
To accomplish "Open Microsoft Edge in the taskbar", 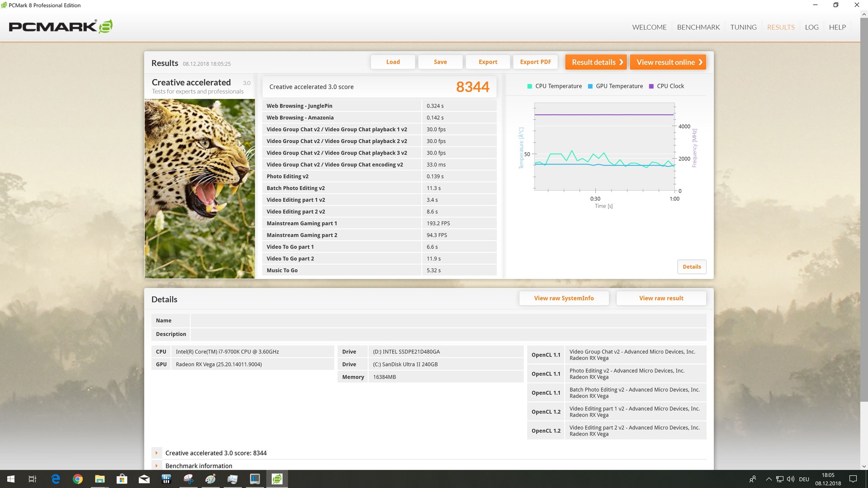I will [x=56, y=479].
